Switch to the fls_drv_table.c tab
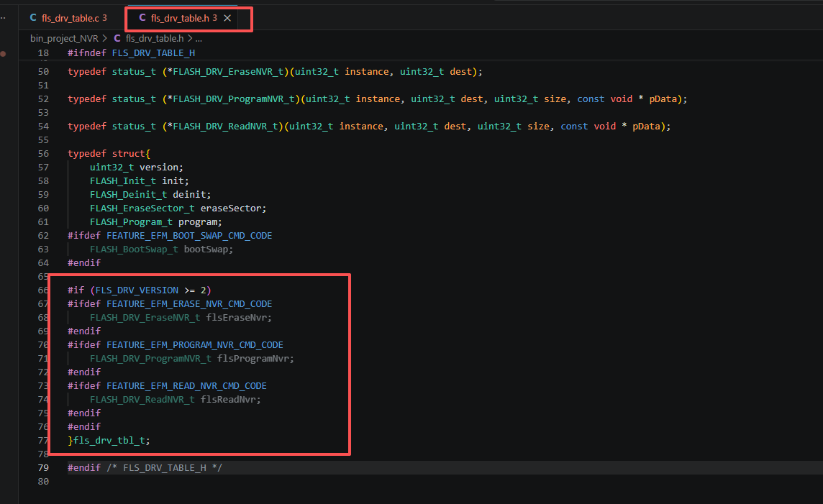Screen dimensions: 823x504 point(69,19)
